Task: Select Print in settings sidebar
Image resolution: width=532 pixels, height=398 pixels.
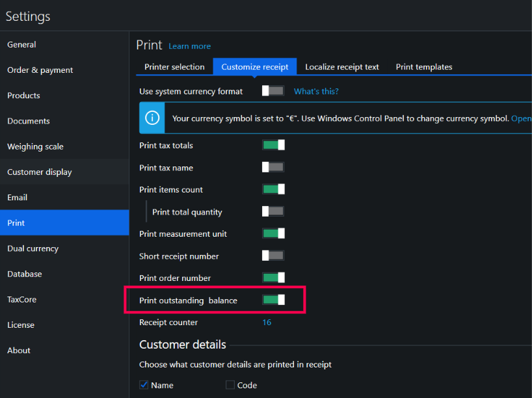Action: [x=64, y=222]
